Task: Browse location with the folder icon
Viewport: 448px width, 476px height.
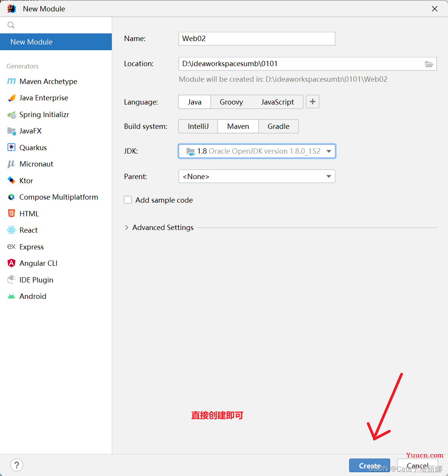Action: [x=429, y=64]
